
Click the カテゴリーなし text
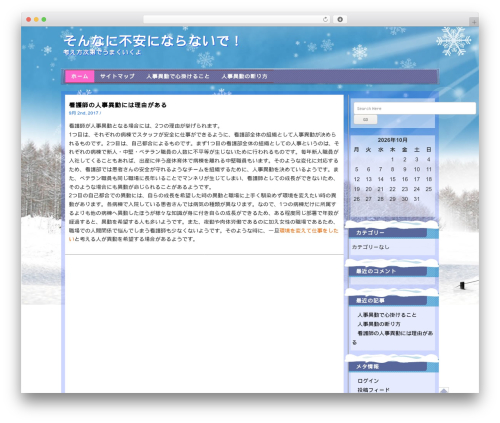pyautogui.click(x=370, y=247)
